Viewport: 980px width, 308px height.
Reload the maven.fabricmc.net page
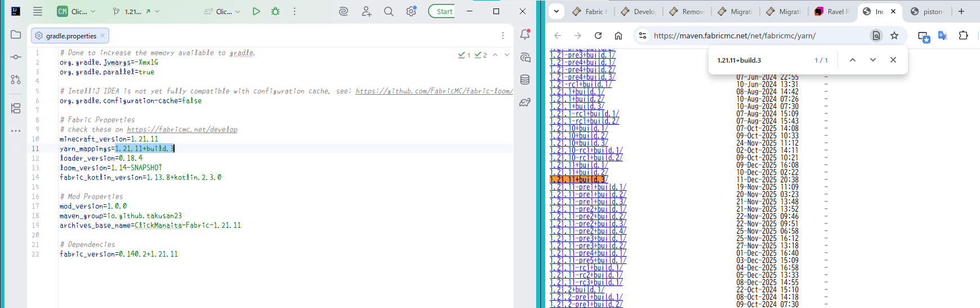click(598, 36)
